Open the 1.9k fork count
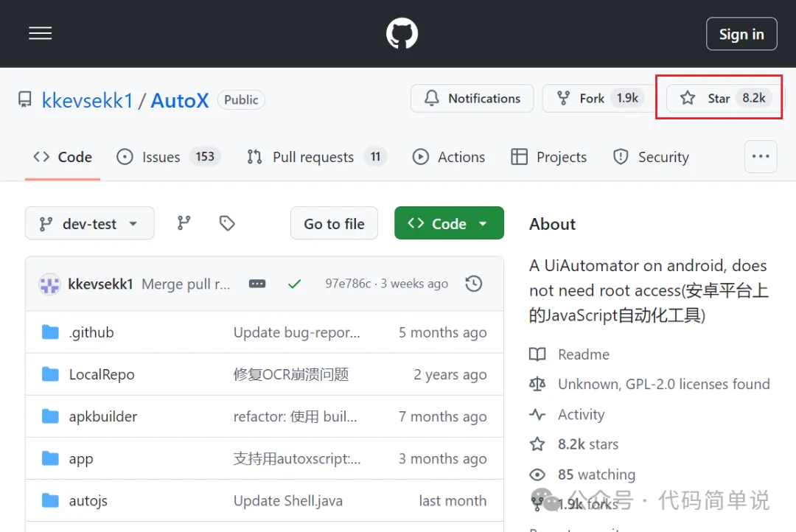The image size is (796, 532). (627, 98)
